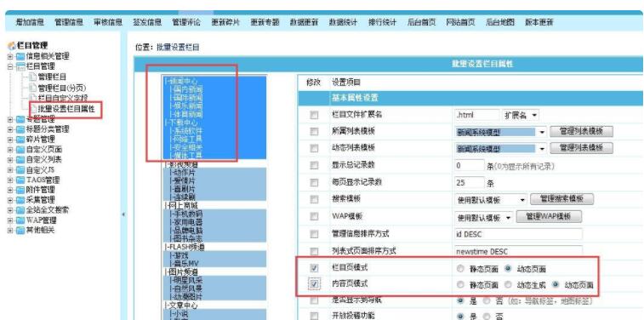
Task: Click folder icon of 信息相关管理
Action: point(20,56)
